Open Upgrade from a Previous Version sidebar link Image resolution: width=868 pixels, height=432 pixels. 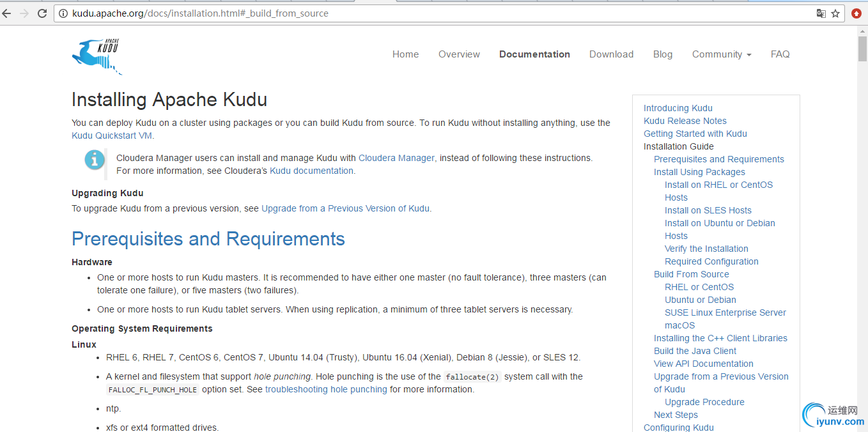[x=721, y=383]
